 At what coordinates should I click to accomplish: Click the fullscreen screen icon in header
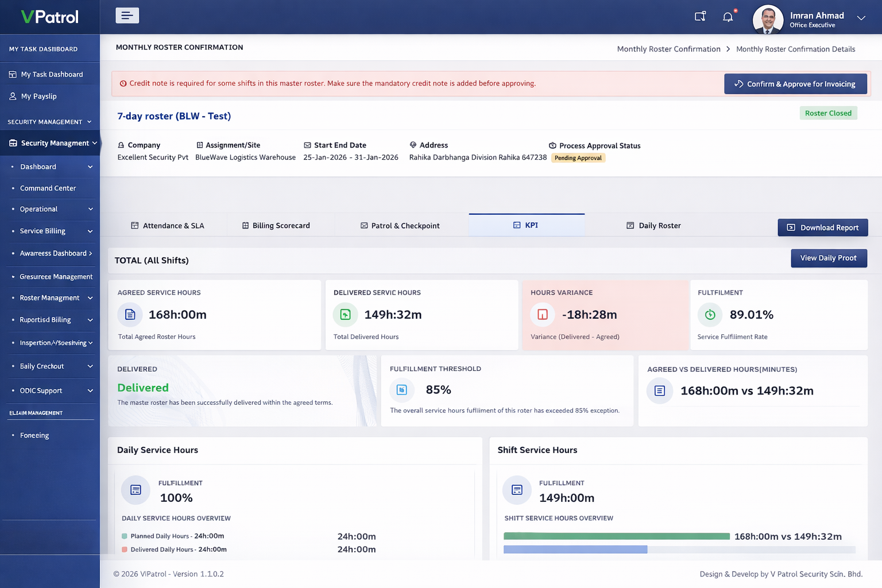[700, 17]
